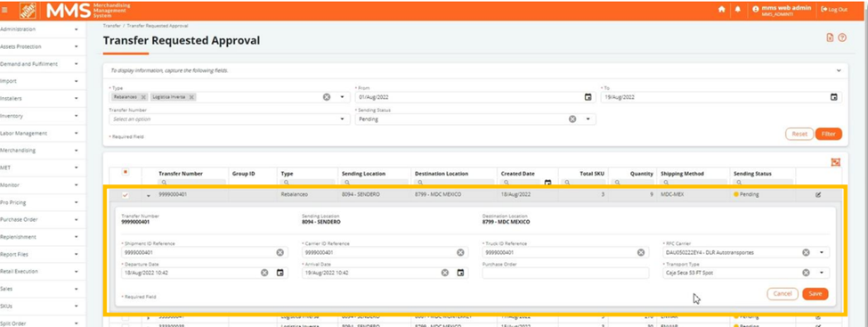Image resolution: width=868 pixels, height=327 pixels.
Task: Collapse the filter panel with its chevron
Action: click(839, 70)
